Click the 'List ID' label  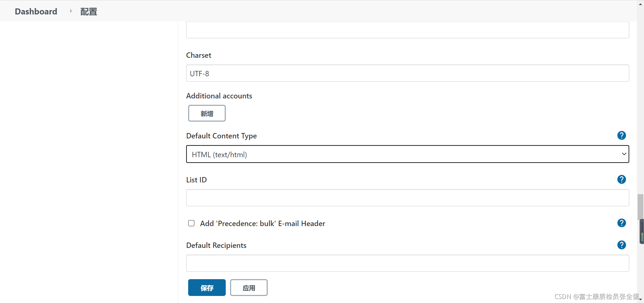(197, 180)
